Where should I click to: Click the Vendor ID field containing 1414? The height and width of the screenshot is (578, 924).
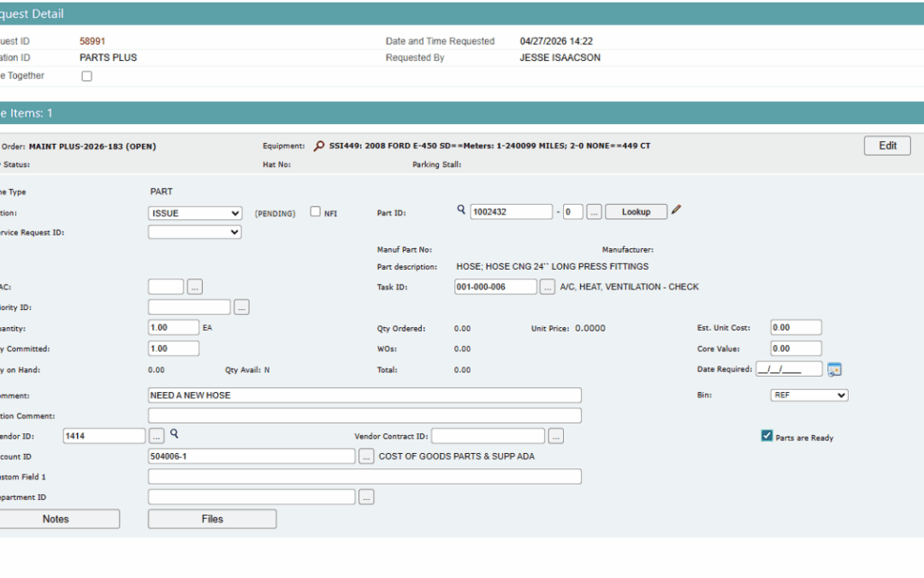[x=104, y=436]
